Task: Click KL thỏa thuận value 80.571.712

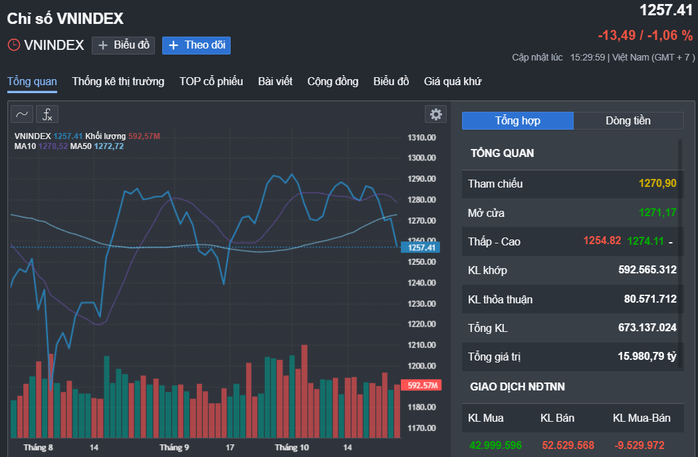Action: pyautogui.click(x=650, y=299)
